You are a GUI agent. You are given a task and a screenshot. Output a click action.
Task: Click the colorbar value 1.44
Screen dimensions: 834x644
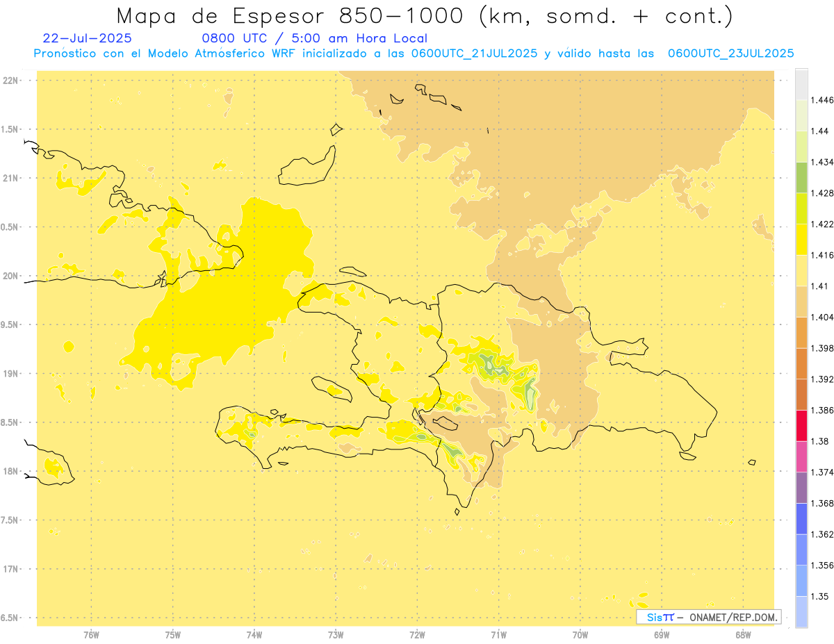(x=821, y=131)
